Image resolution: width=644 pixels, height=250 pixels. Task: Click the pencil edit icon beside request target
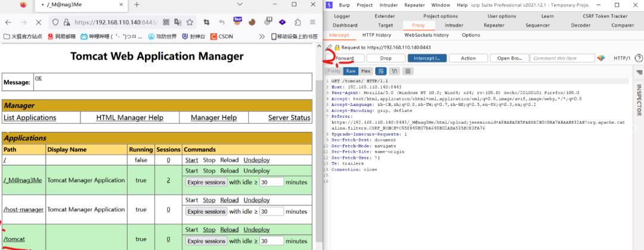pyautogui.click(x=329, y=48)
